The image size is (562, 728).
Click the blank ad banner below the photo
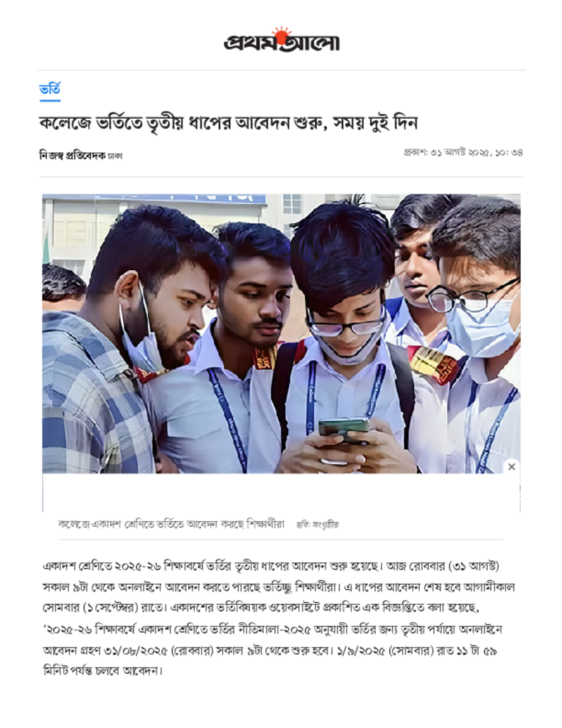click(x=281, y=493)
